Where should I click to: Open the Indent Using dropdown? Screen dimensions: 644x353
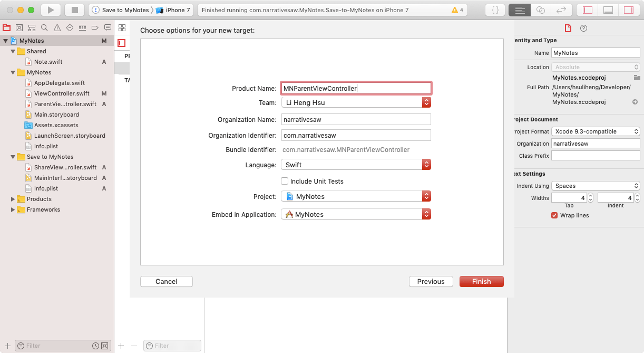pos(596,186)
